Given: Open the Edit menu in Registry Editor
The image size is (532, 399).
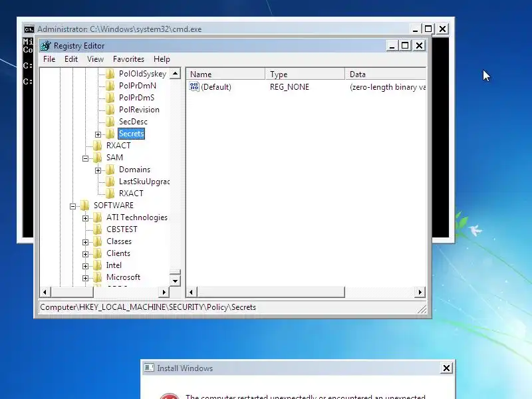Looking at the screenshot, I should click(x=71, y=59).
